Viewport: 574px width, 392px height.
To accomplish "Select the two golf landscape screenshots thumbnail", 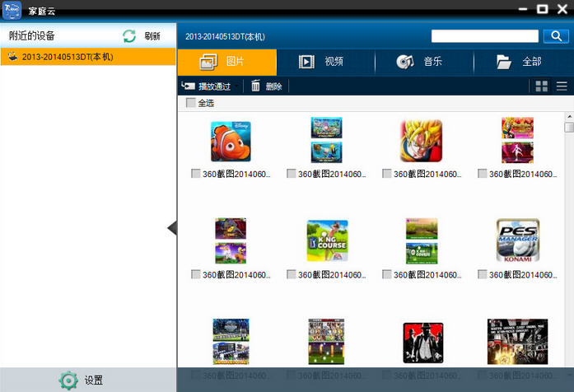I will 422,240.
